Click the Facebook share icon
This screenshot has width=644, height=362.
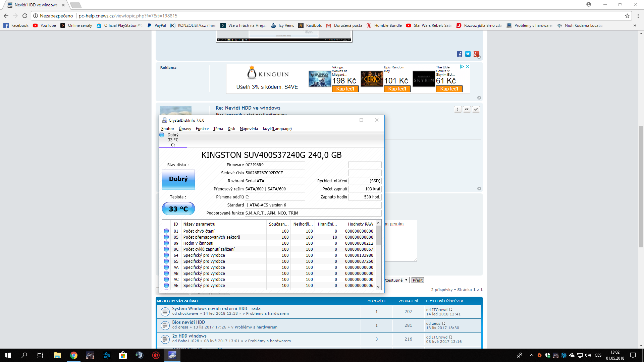point(459,54)
